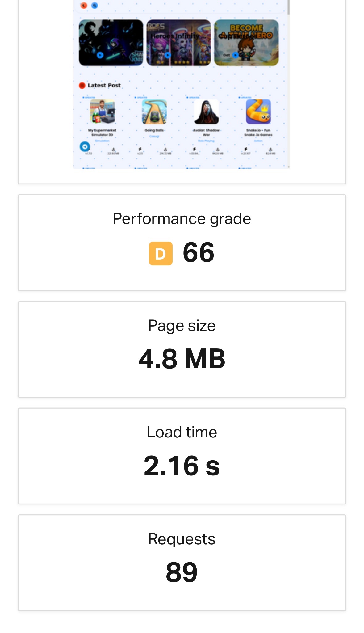
Task: Click the Load time 2.16 s card
Action: 182,456
